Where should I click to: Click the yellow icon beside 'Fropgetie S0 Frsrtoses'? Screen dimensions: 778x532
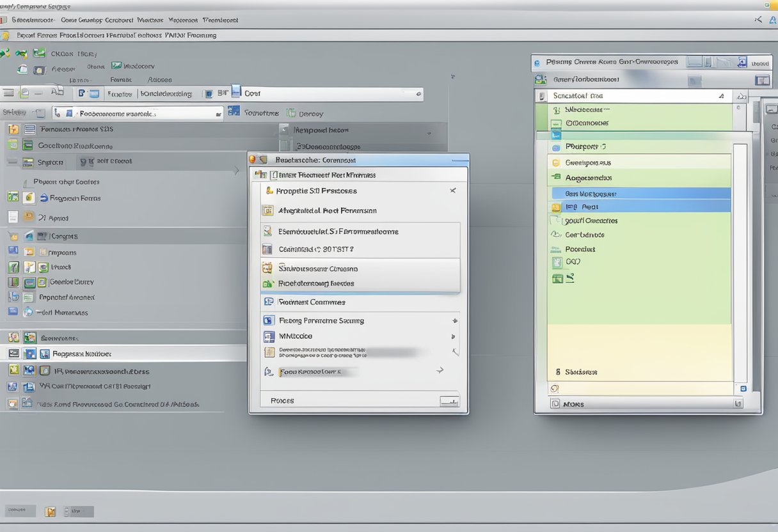(x=269, y=191)
